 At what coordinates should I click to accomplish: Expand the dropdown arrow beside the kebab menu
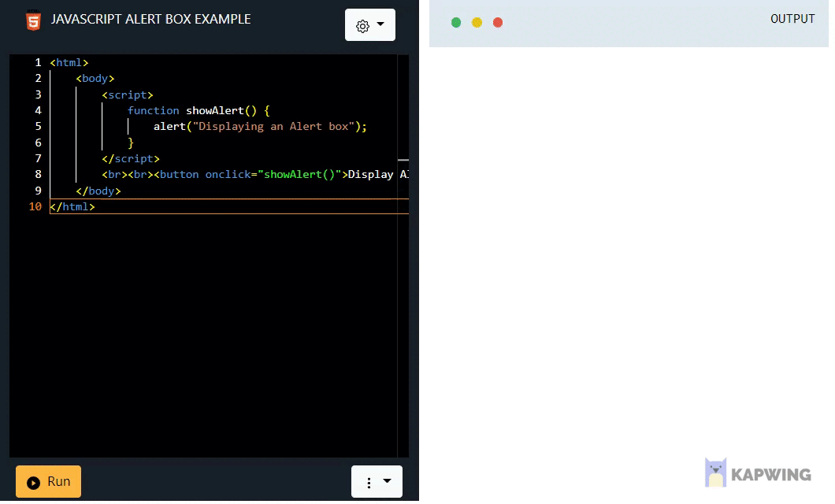[388, 481]
